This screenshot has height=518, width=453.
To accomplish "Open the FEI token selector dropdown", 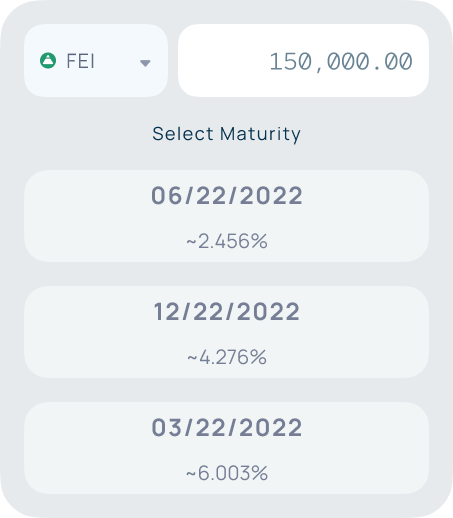I will coord(96,61).
